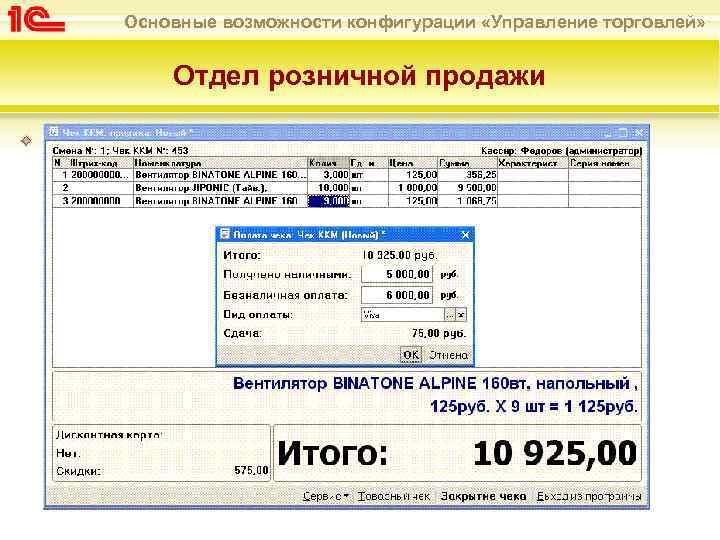720x540 pixels.
Task: Click the cashless payment field 6 000,00
Action: pos(397,295)
